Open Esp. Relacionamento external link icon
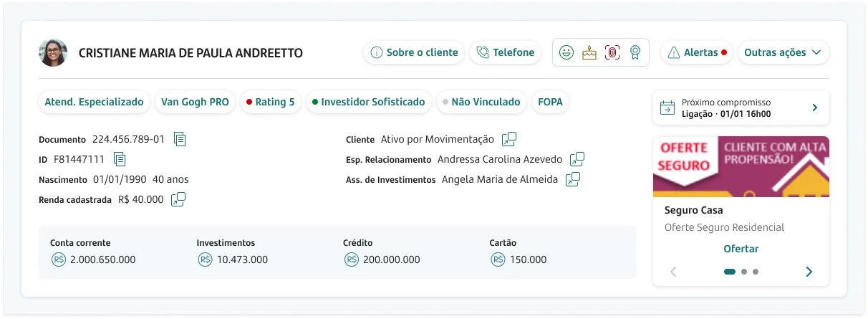 coord(577,159)
